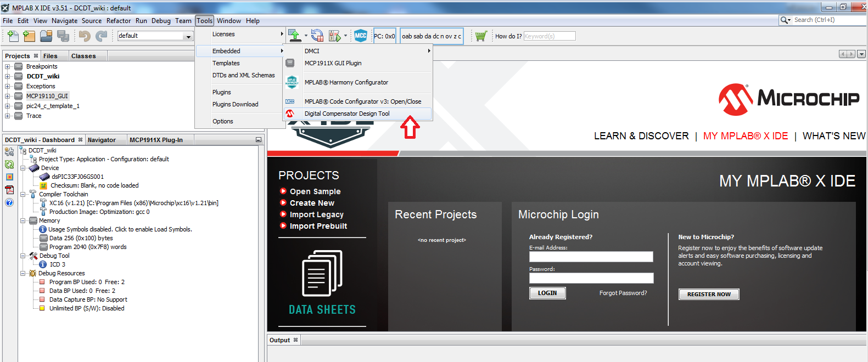Click the E-mail Address input field

click(x=591, y=257)
